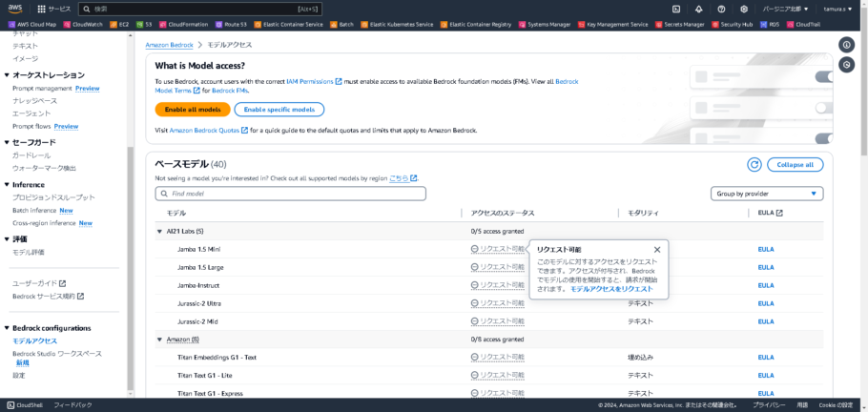This screenshot has height=412, width=868.
Task: Click the AWS top search box
Action: (200, 9)
